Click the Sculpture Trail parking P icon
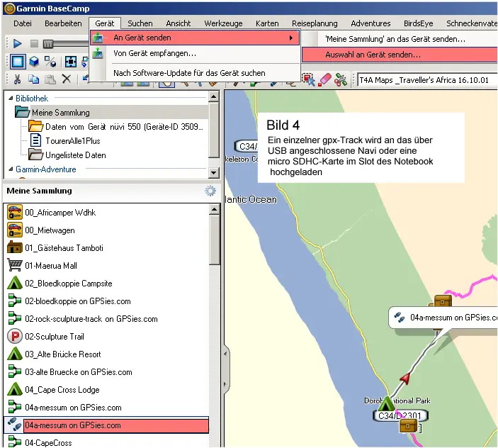The height and width of the screenshot is (448, 498). (15, 337)
